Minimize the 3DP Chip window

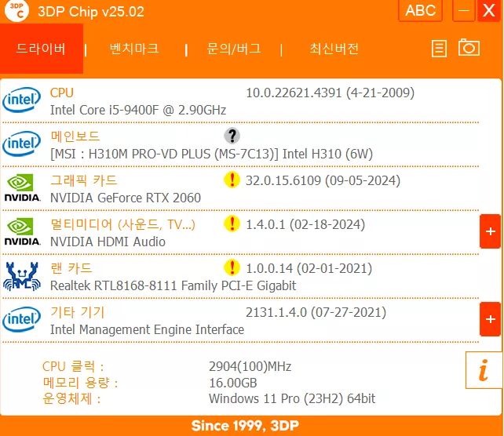(463, 11)
